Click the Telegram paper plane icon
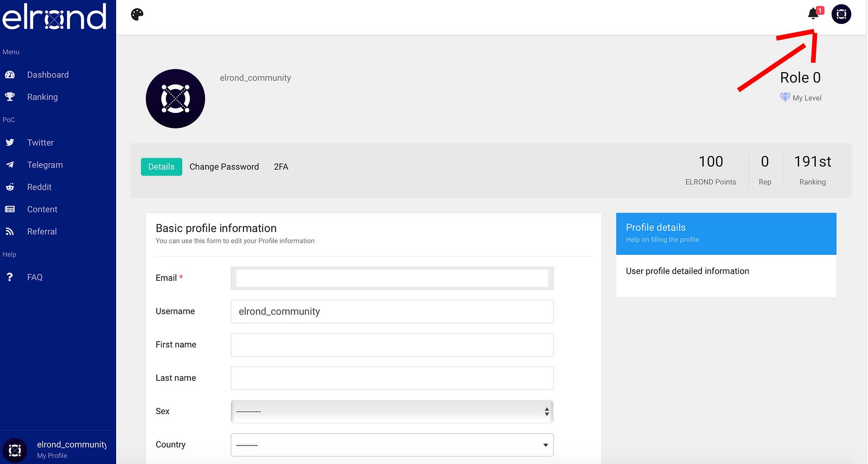Screen dimensions: 868x464 coord(10,165)
